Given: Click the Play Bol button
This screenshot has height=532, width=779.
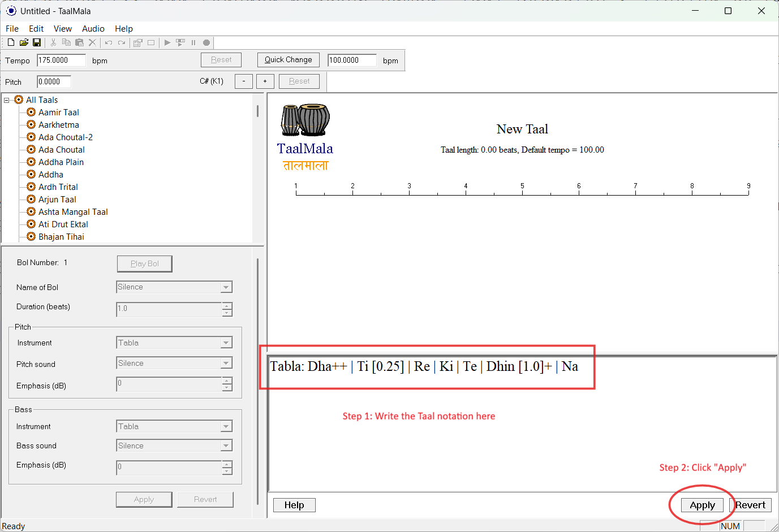Looking at the screenshot, I should pos(145,263).
